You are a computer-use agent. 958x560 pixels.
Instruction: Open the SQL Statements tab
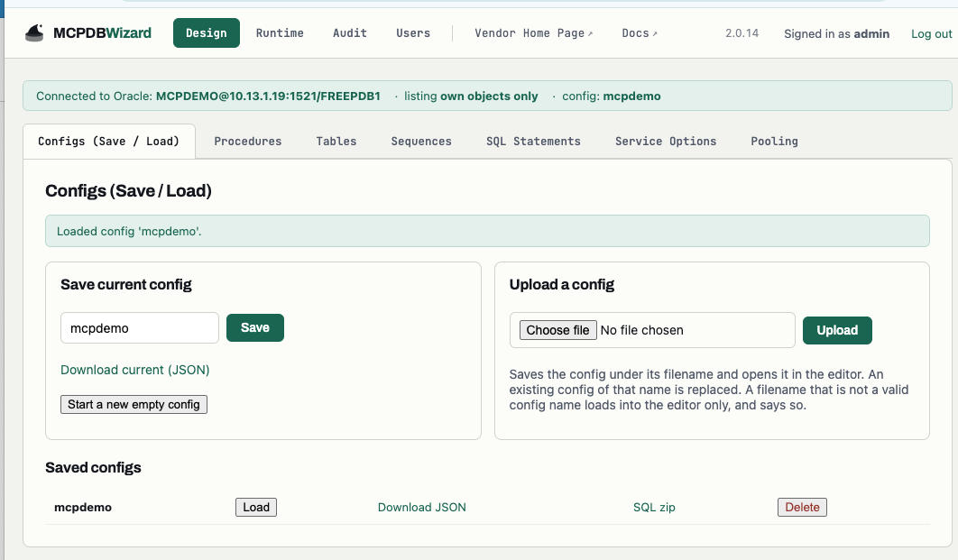533,141
